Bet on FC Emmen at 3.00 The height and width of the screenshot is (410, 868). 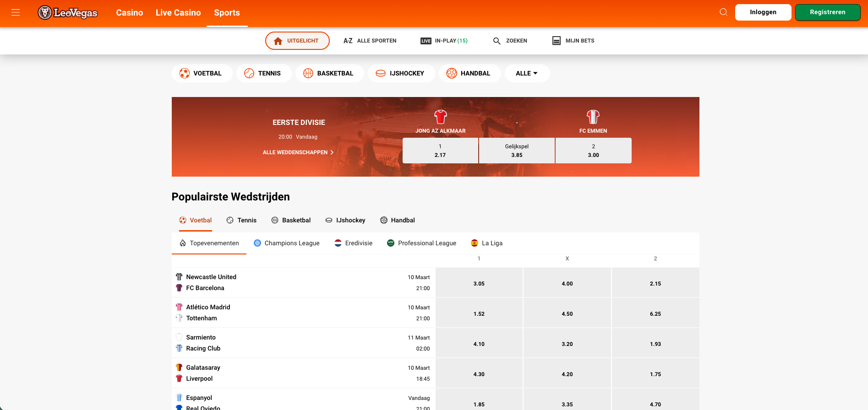coord(594,151)
